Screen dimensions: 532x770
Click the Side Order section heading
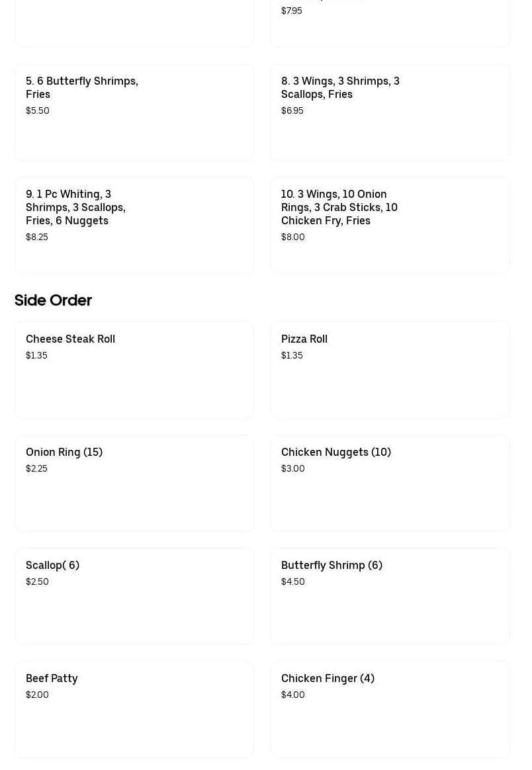[53, 300]
